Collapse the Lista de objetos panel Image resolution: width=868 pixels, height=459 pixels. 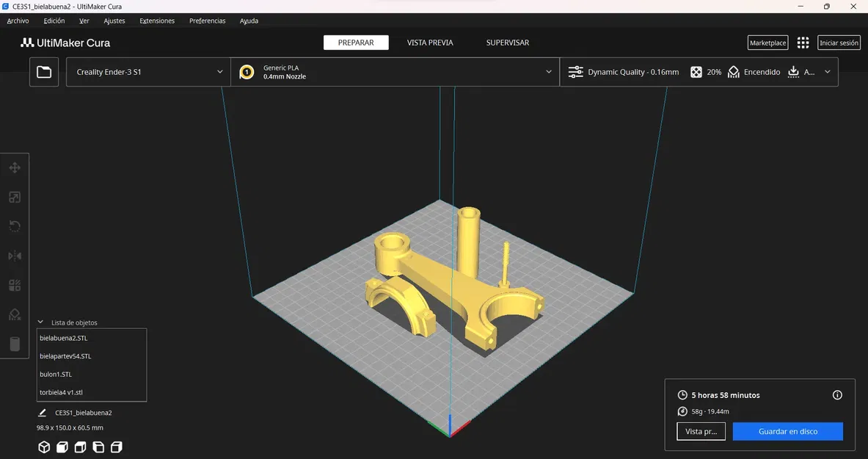coord(40,322)
